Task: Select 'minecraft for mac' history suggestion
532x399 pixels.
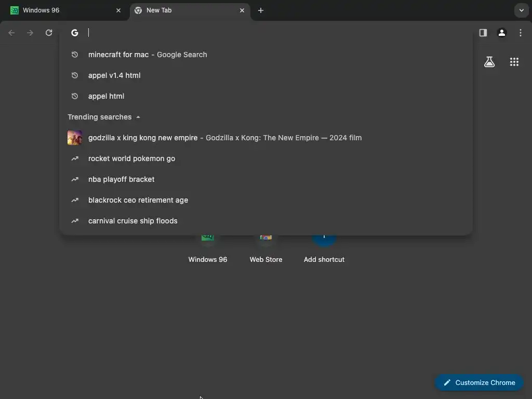Action: coord(266,55)
